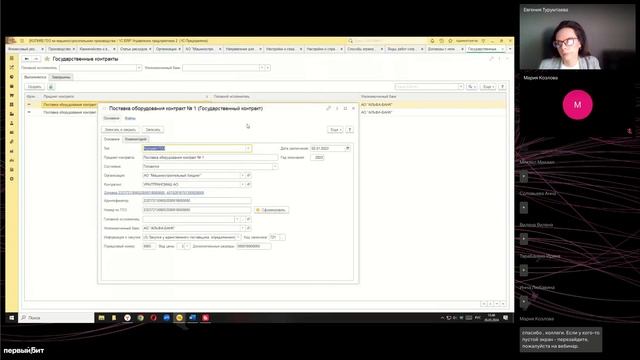Open File Explorer from taskbar

(101, 317)
